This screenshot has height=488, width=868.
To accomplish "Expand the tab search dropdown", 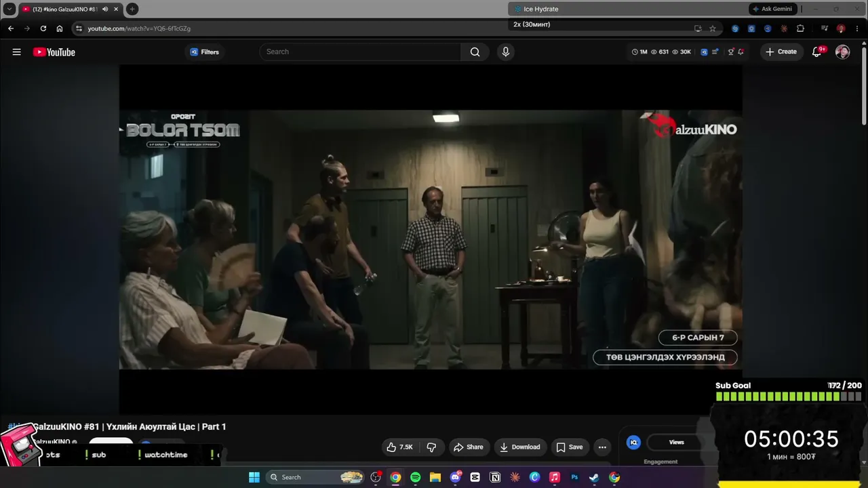I will pos(9,9).
